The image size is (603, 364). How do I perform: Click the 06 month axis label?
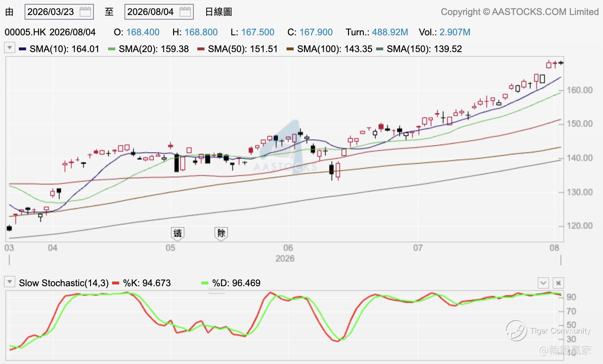point(288,248)
